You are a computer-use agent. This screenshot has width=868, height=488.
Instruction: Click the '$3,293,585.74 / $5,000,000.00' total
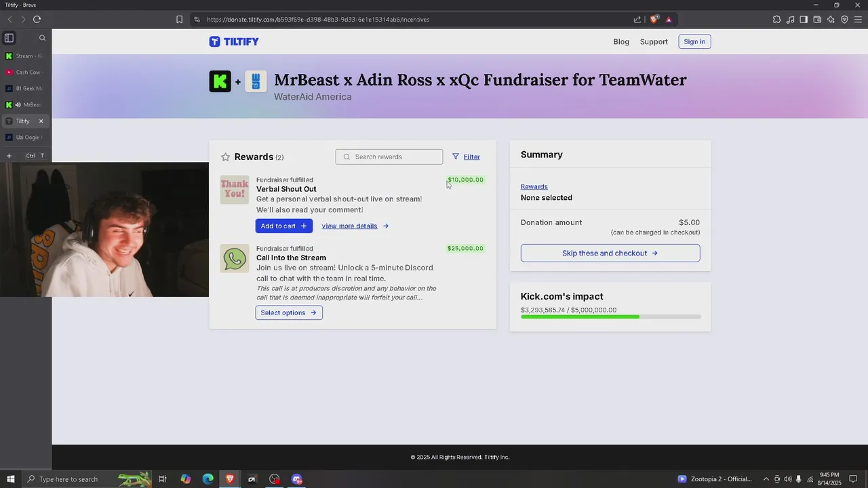point(568,310)
